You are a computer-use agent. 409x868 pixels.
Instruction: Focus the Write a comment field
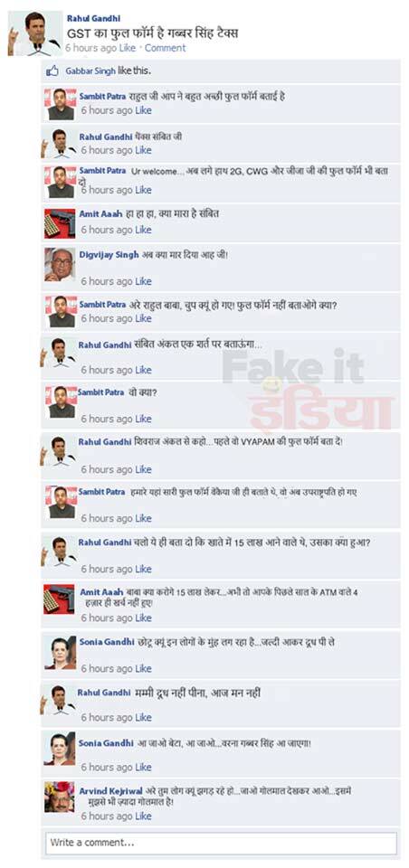click(221, 843)
